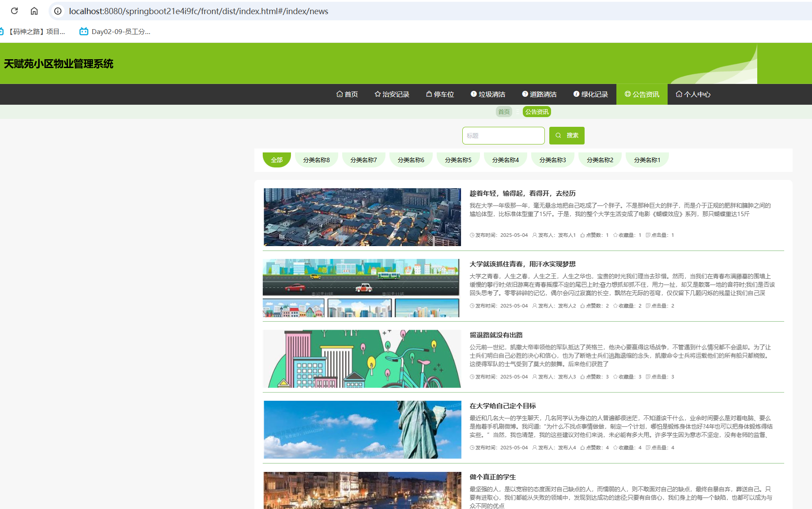Reload the page with the refresh icon

14,11
